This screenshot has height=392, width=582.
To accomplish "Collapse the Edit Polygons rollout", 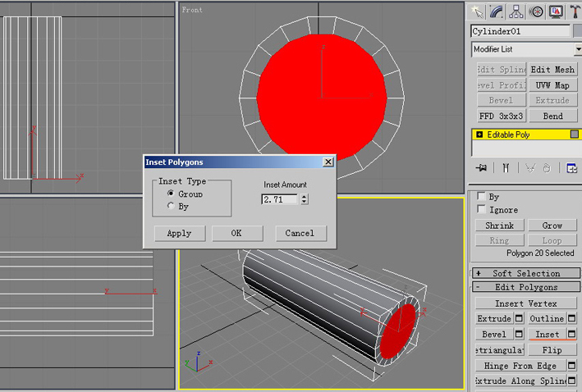I will pyautogui.click(x=525, y=287).
